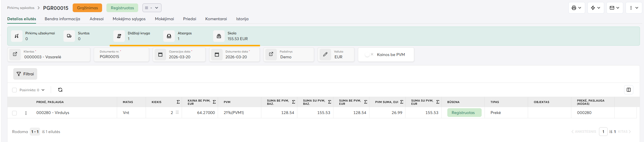Open the print options dropdown
The width and height of the screenshot is (644, 142).
tap(577, 8)
